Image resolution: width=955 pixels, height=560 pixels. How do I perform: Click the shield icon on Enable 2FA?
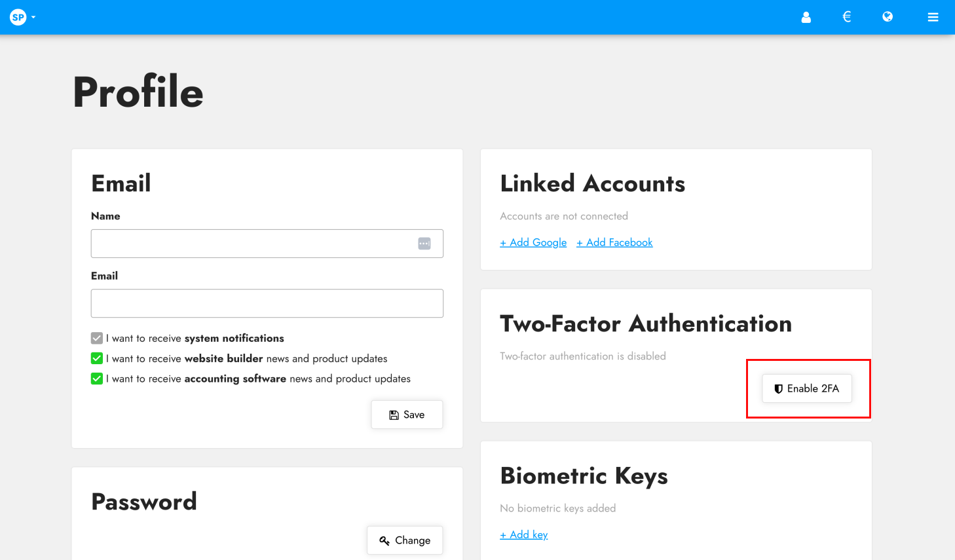(778, 388)
